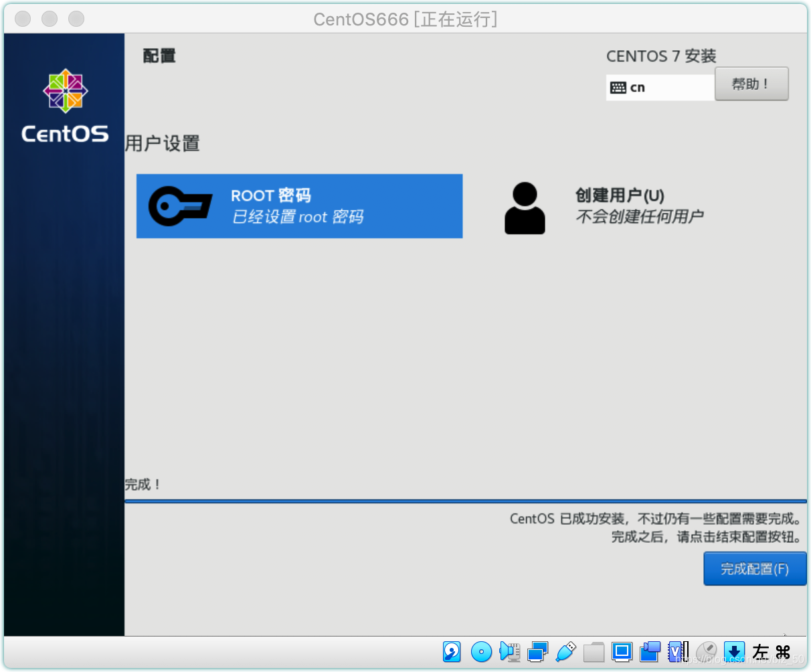Select the cn keyboard layout indicator
This screenshot has height=672, width=811.
660,88
